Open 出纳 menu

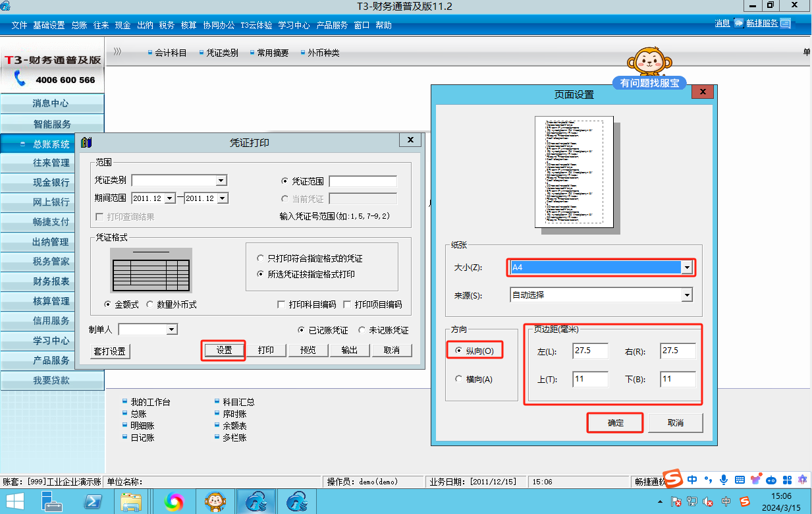145,25
